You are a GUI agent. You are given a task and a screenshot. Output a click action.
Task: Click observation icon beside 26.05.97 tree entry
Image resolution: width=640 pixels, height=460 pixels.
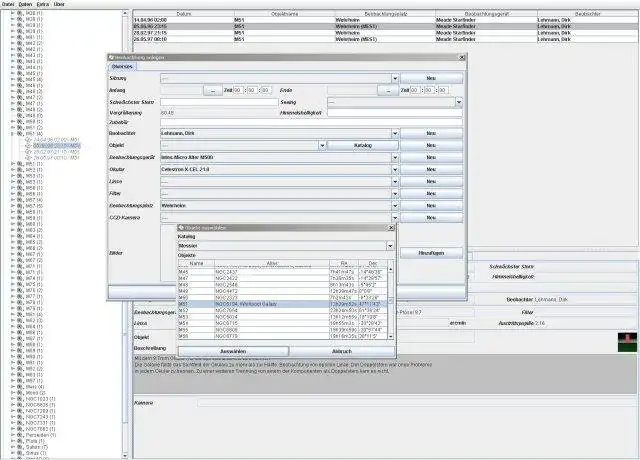point(28,158)
